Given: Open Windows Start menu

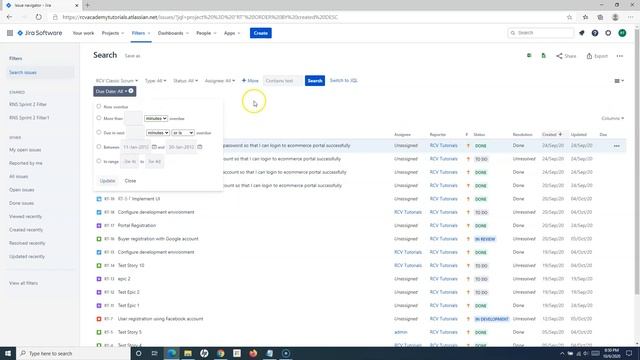Looking at the screenshot, I should (x=8, y=353).
